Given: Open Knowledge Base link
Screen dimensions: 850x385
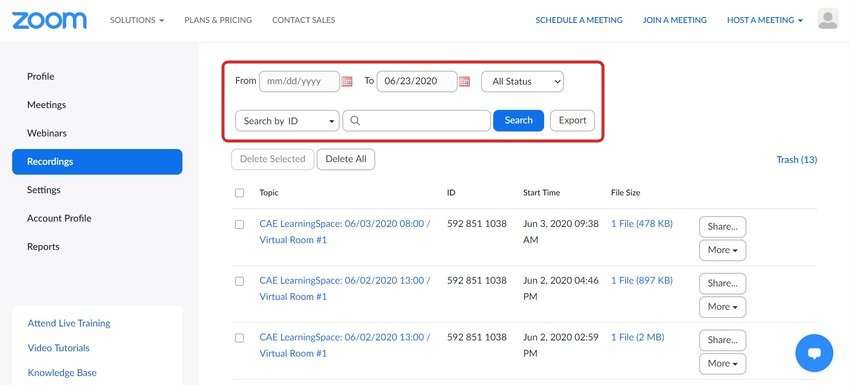Looking at the screenshot, I should coord(62,373).
